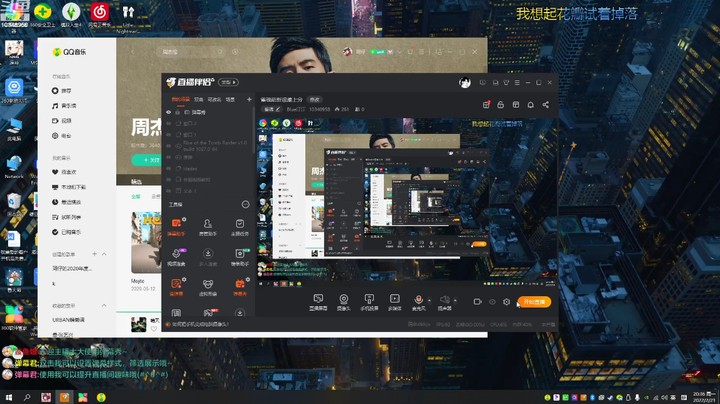Open the danmaku assistant tool
The height and width of the screenshot is (404, 720).
click(x=176, y=227)
